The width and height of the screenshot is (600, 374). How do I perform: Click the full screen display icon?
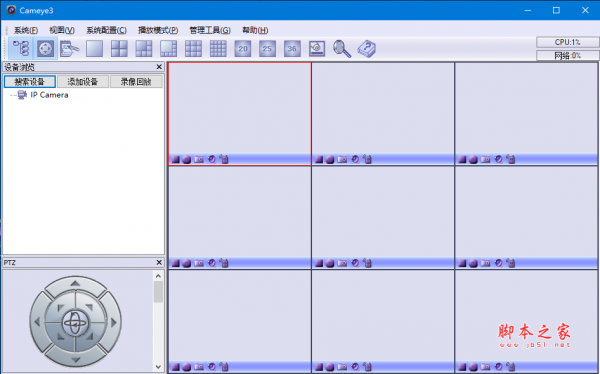[317, 49]
